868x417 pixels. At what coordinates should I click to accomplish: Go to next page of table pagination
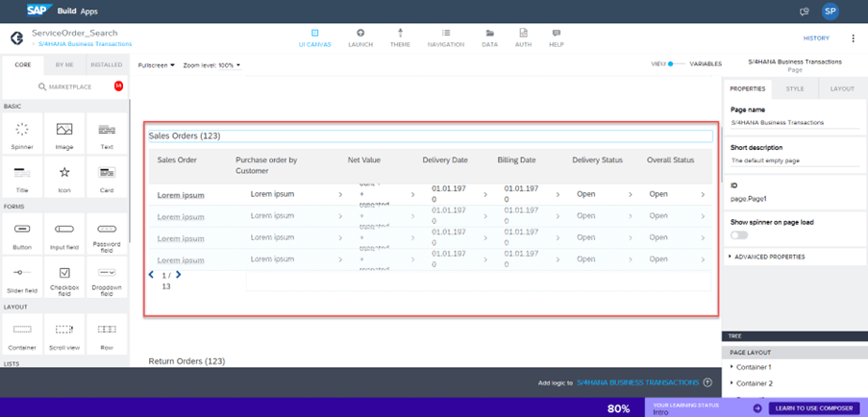pyautogui.click(x=178, y=274)
